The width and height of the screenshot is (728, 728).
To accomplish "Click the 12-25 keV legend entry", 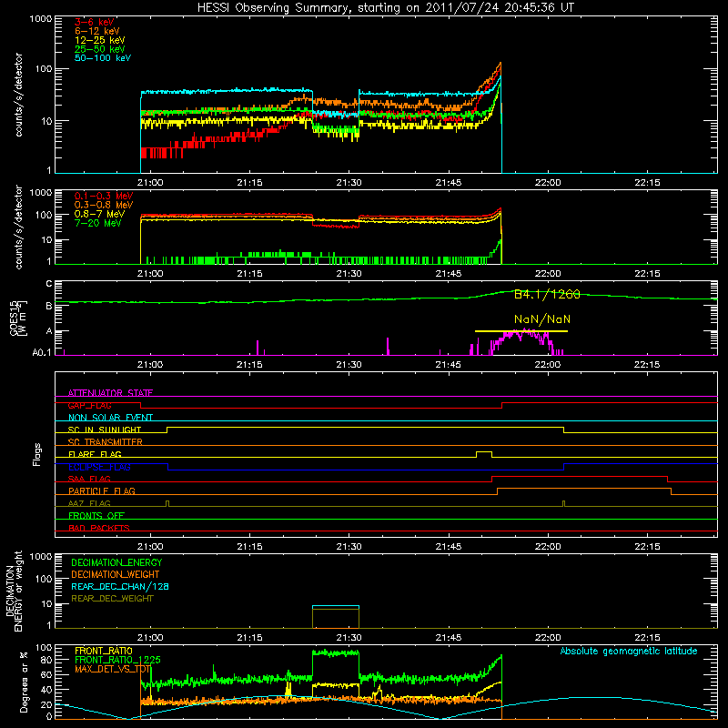I will pos(100,40).
